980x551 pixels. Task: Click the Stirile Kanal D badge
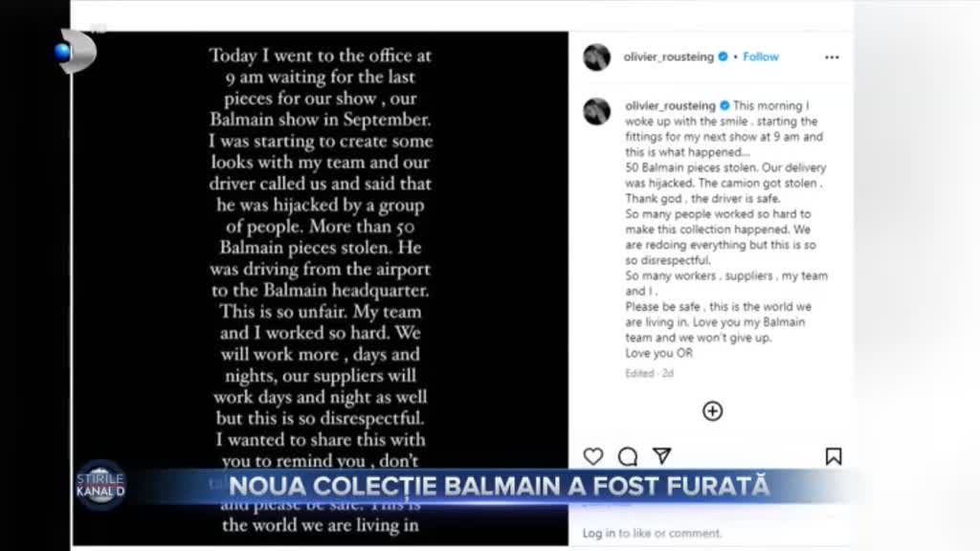tap(100, 485)
